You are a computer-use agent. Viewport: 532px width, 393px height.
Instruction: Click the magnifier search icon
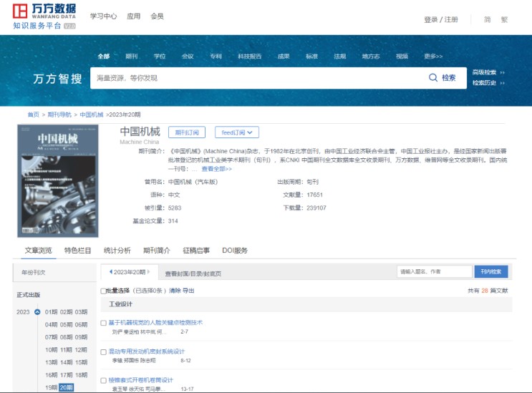(x=433, y=77)
